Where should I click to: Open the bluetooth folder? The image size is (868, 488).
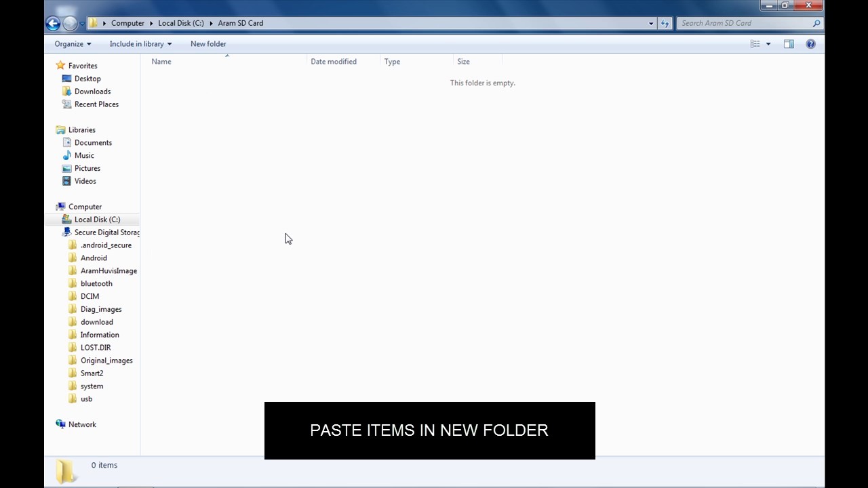click(96, 284)
